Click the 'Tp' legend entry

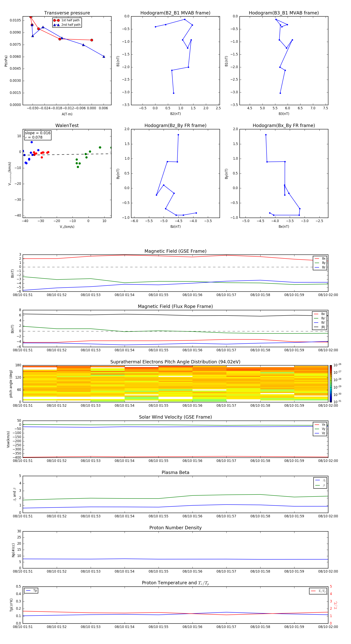31,591
